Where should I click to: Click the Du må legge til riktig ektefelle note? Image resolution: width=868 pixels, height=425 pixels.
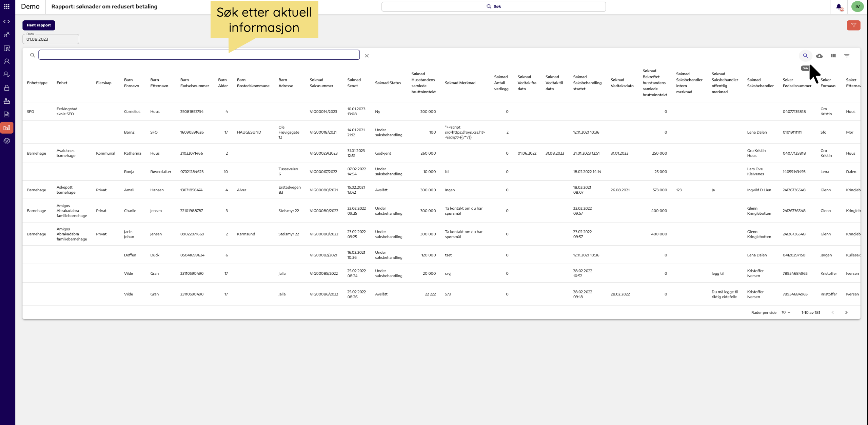(725, 294)
